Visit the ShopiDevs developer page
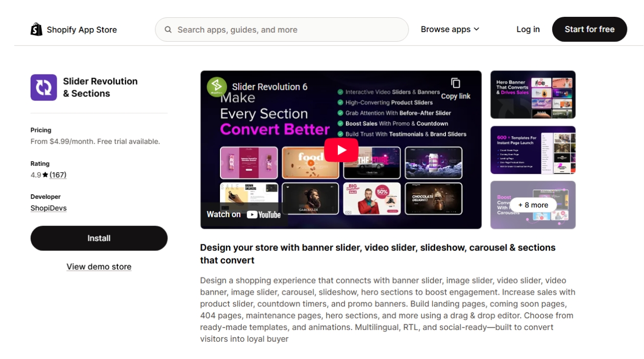The image size is (644, 359). click(48, 208)
